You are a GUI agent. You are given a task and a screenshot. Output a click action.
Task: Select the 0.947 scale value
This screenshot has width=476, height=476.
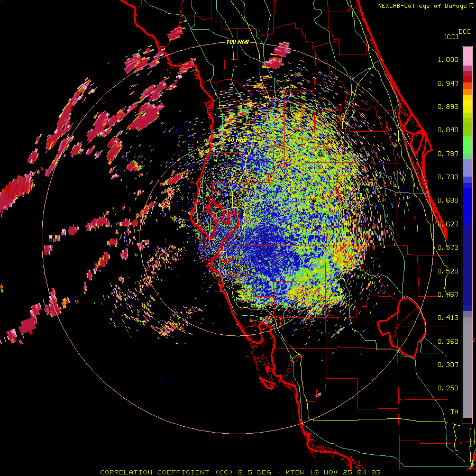tap(448, 83)
